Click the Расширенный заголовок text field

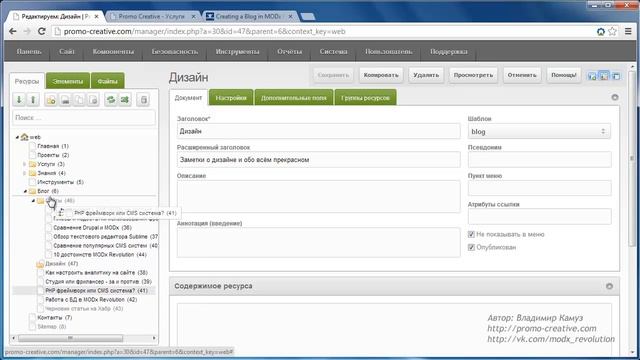pyautogui.click(x=318, y=160)
